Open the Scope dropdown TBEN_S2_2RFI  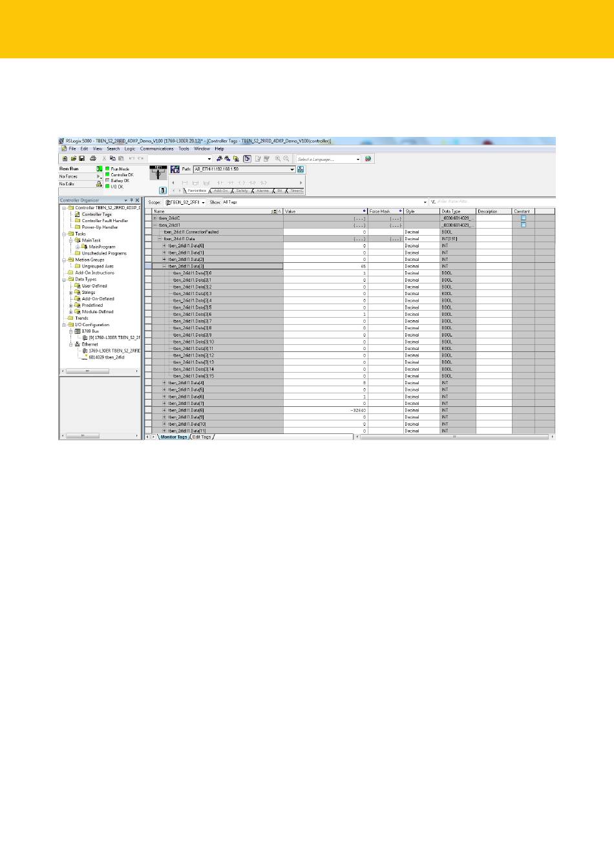pyautogui.click(x=203, y=202)
